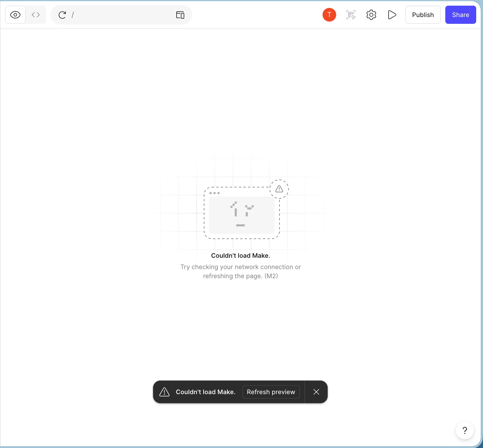The height and width of the screenshot is (448, 483).
Task: Click the path field showing a slash
Action: point(122,15)
